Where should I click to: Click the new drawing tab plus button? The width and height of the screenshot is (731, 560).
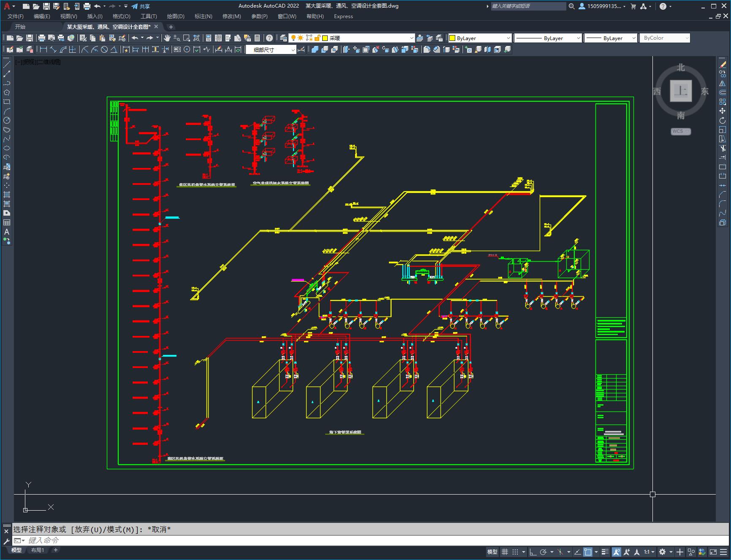(x=171, y=27)
